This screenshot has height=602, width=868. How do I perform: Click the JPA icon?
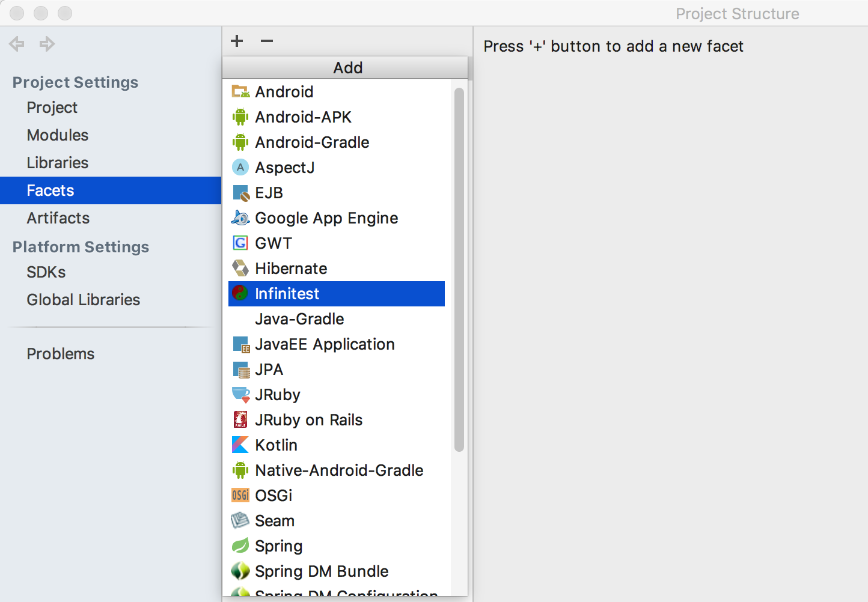(241, 369)
